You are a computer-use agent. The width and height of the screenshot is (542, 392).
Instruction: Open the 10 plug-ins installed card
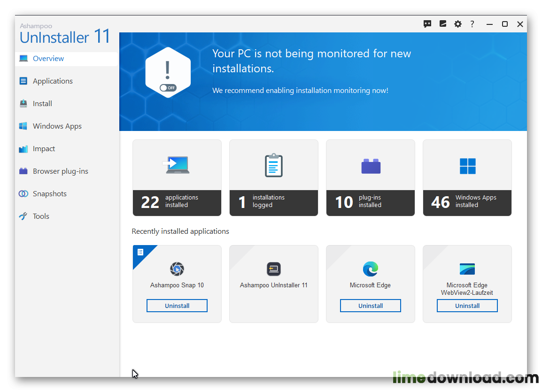tap(370, 178)
